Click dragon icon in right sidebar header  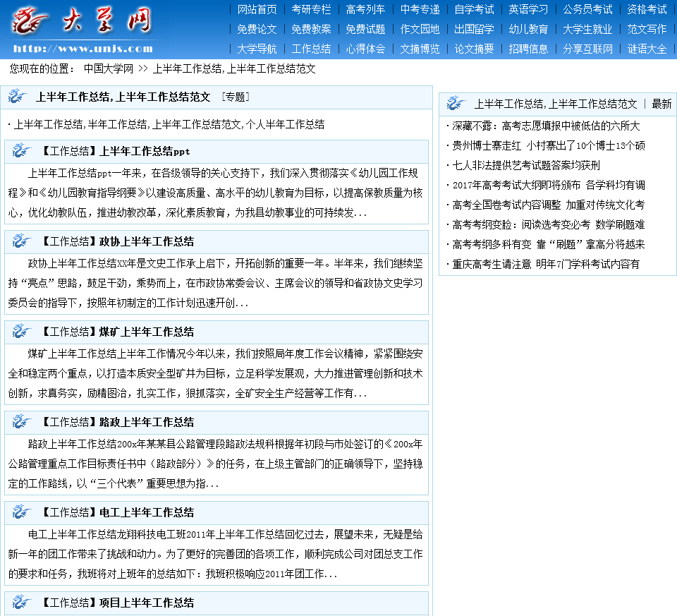pyautogui.click(x=456, y=104)
